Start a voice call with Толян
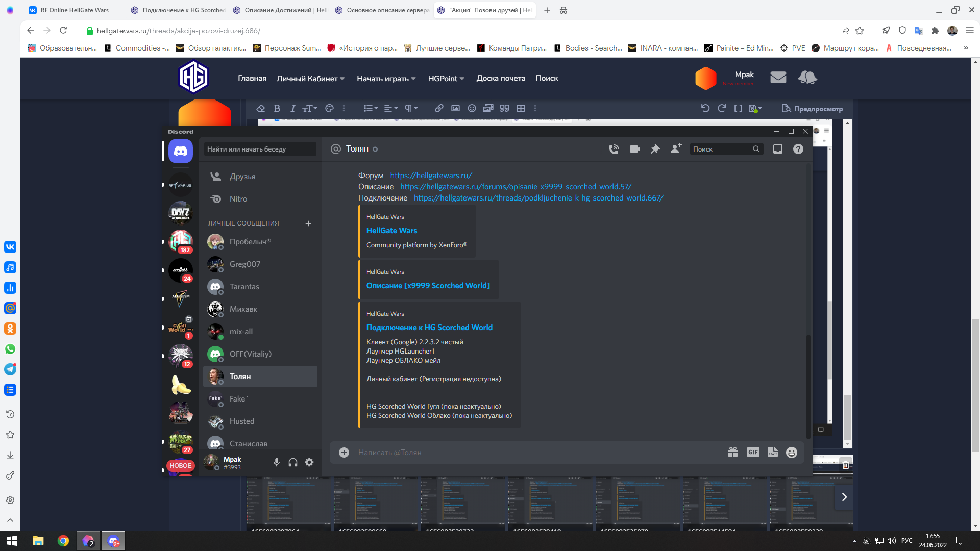Image resolution: width=980 pixels, height=551 pixels. [x=614, y=149]
